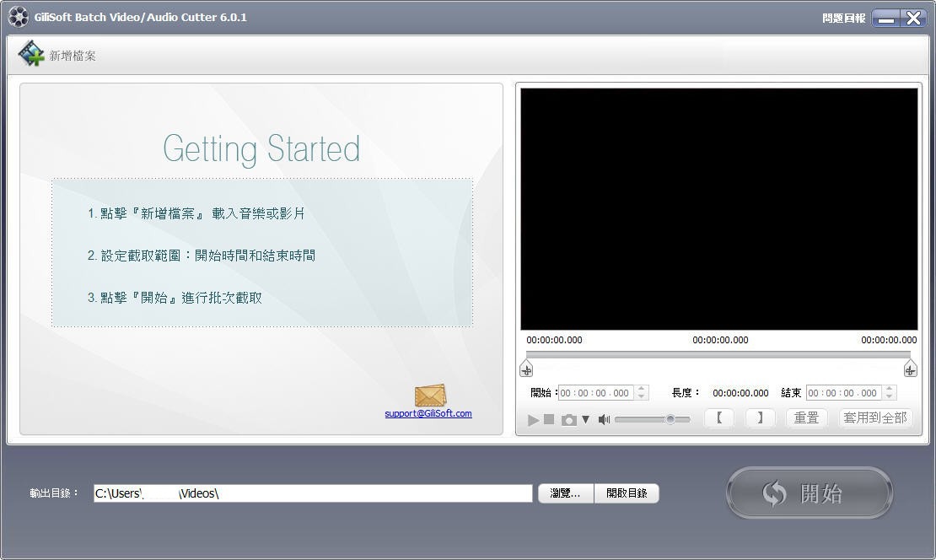Click the 輸出目錄 output path field
936x560 pixels.
[x=313, y=493]
